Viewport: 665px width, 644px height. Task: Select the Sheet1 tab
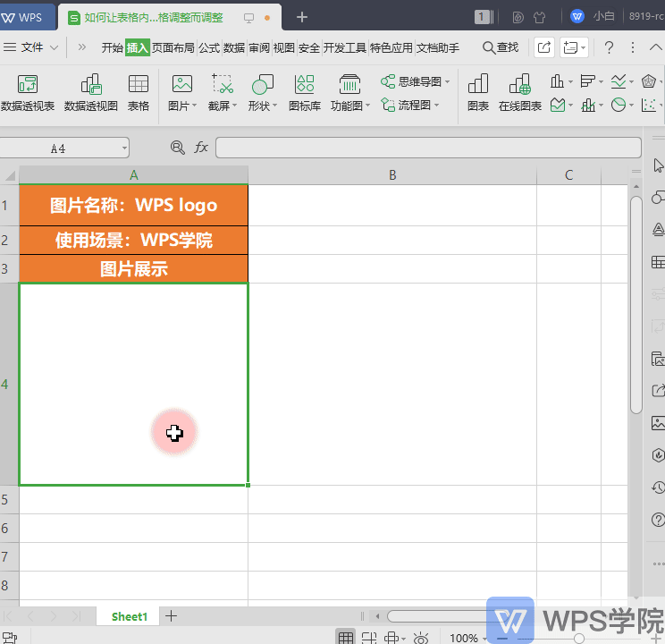[130, 616]
